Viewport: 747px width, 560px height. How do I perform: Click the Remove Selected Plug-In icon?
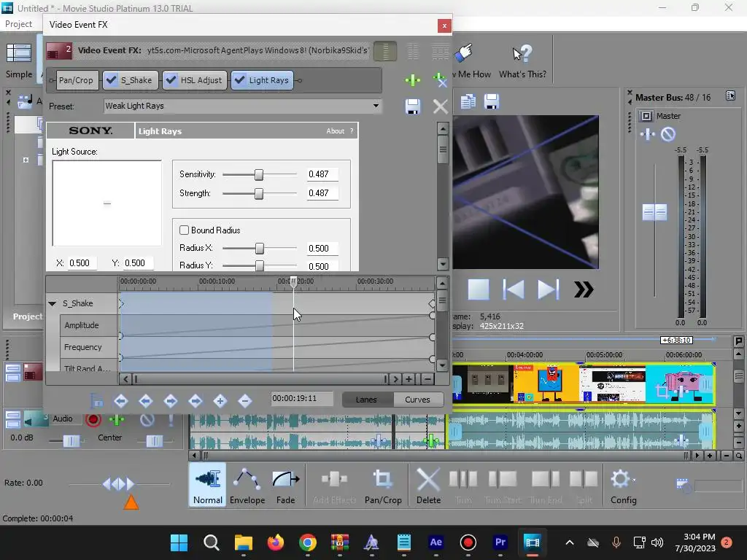(x=440, y=80)
